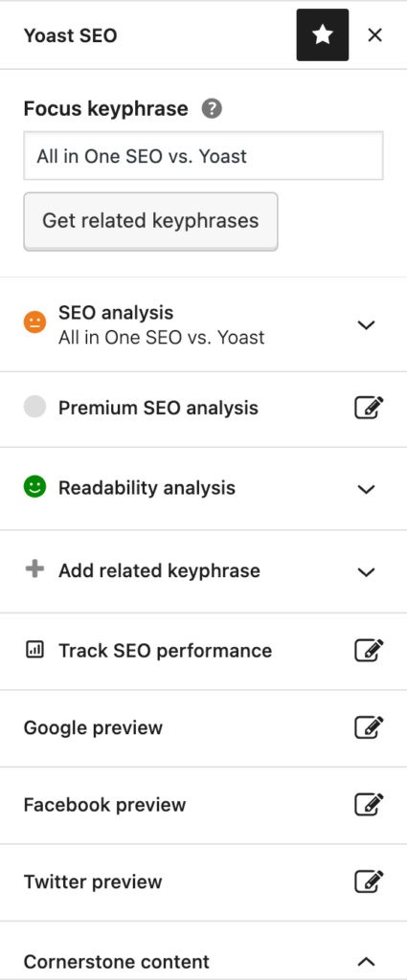407x980 pixels.
Task: Expand the Readability analysis chevron
Action: click(x=366, y=489)
